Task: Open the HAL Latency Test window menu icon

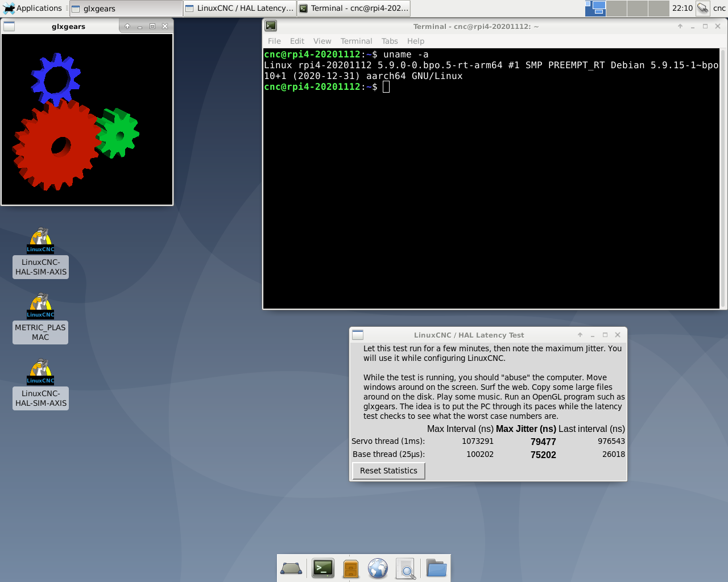Action: pyautogui.click(x=358, y=335)
